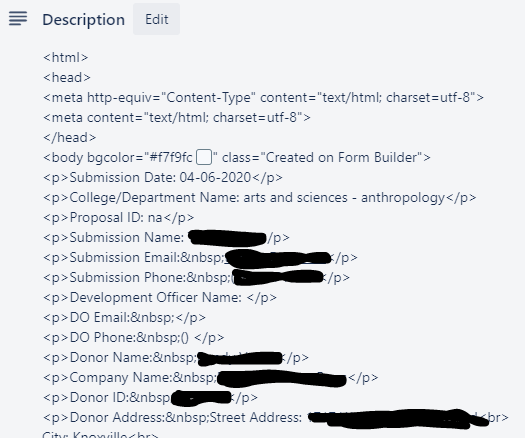The width and height of the screenshot is (525, 438).
Task: Click the DO Phone line
Action: (x=134, y=338)
